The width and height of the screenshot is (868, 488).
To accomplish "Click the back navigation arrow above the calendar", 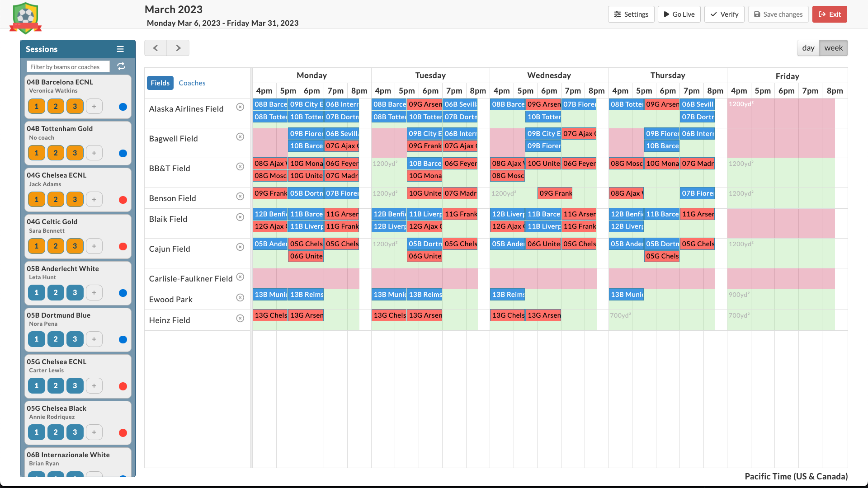I will [155, 47].
